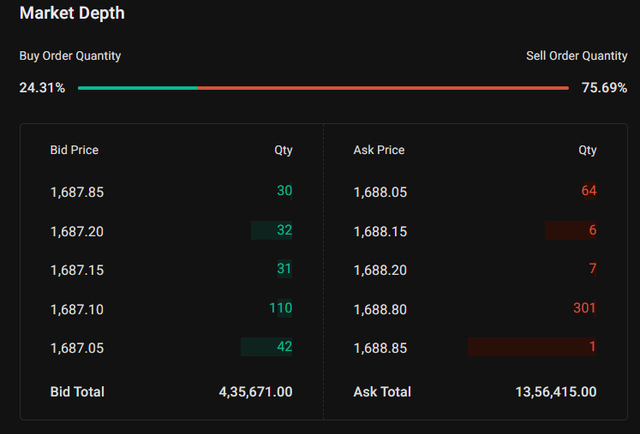
Task: Click ask quantity 301
Action: (584, 308)
